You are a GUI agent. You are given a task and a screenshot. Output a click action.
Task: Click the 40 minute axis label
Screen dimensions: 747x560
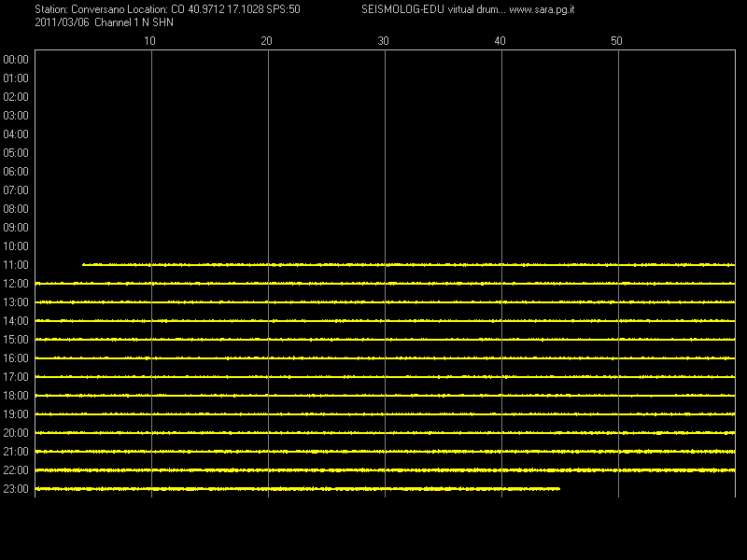pyautogui.click(x=500, y=41)
